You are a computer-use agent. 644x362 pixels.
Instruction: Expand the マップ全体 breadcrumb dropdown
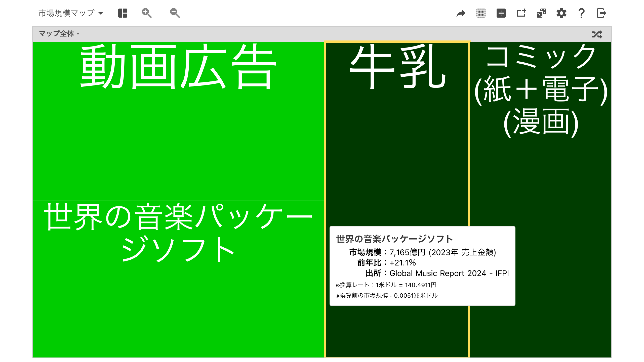tap(59, 34)
